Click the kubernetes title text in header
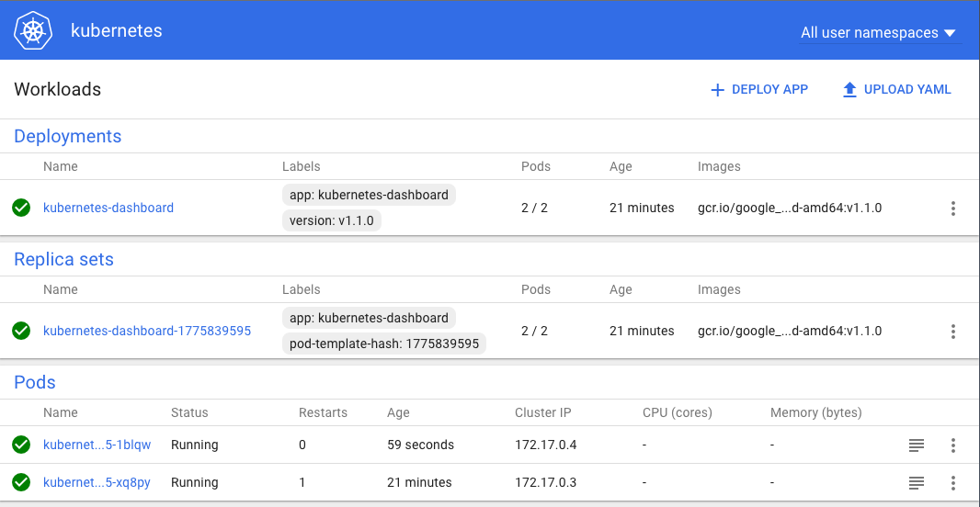The image size is (980, 507). point(116,30)
